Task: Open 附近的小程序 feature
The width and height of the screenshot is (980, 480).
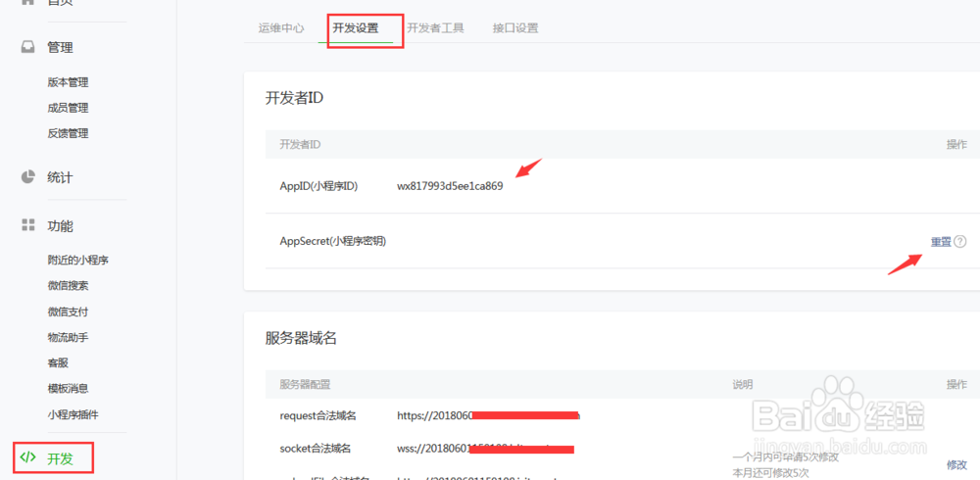Action: (x=78, y=260)
